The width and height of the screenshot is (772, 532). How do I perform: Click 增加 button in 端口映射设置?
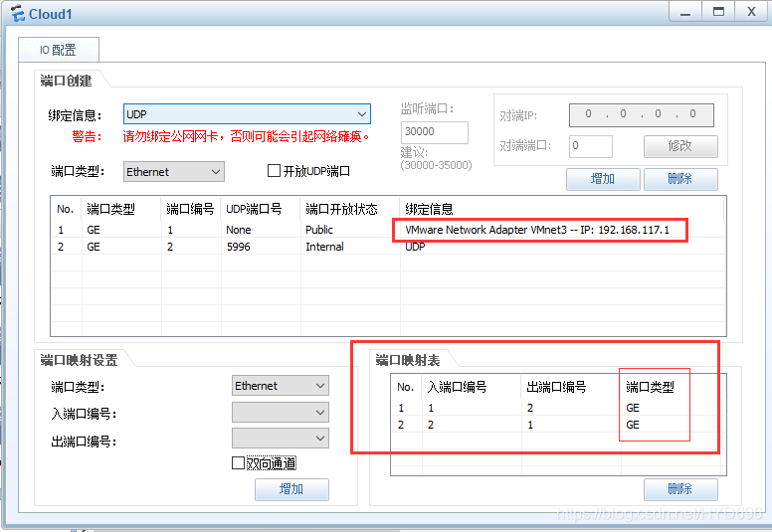291,489
